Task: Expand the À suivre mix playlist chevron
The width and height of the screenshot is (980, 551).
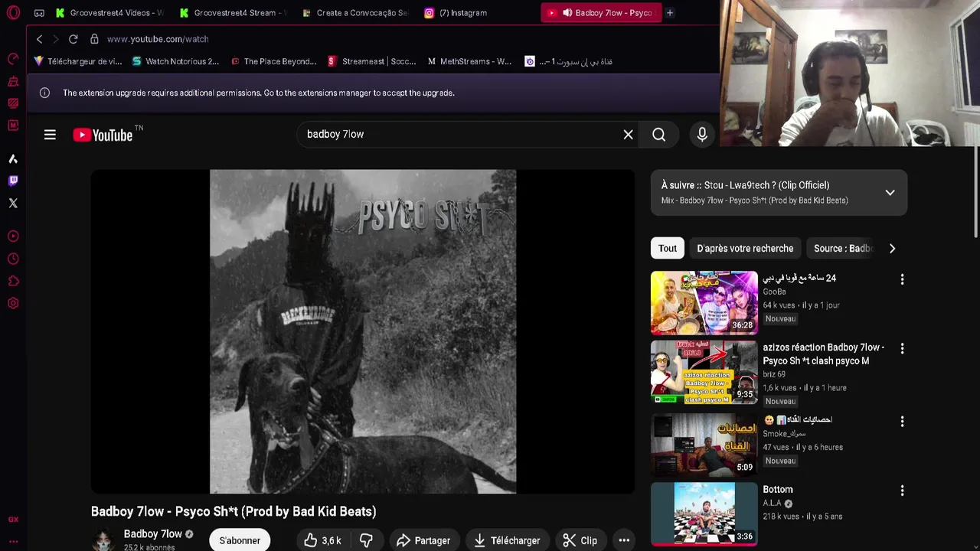Action: (890, 193)
